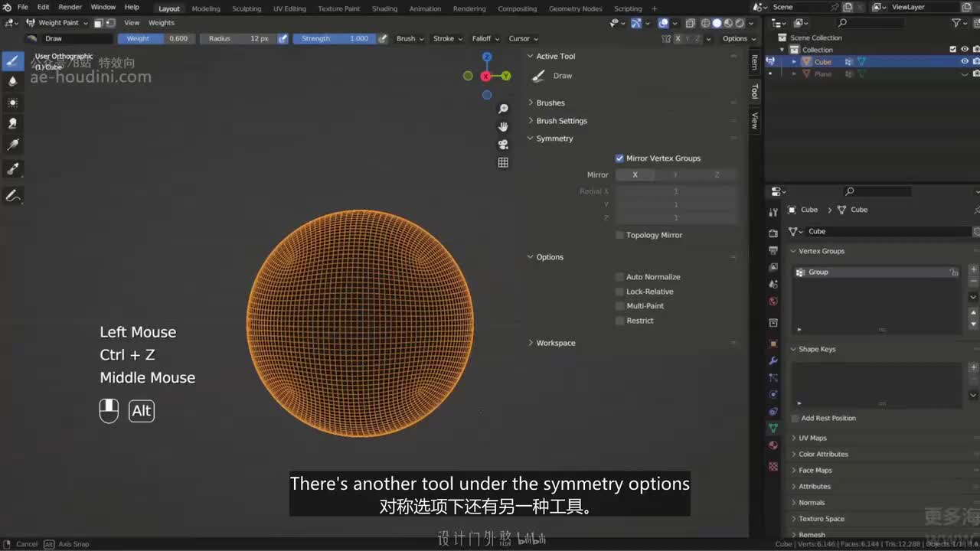Enable Multi-Paint checkbox
The height and width of the screenshot is (551, 980).
point(619,306)
